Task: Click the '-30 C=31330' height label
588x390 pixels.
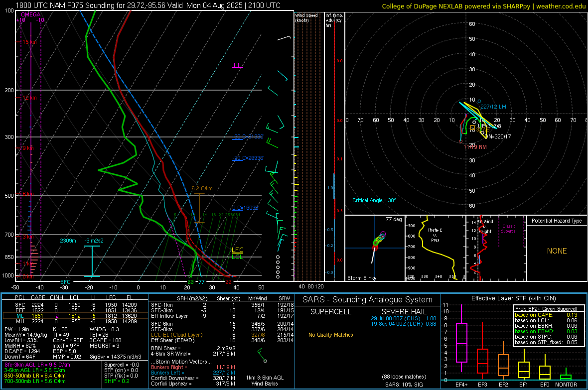Action: click(x=248, y=136)
